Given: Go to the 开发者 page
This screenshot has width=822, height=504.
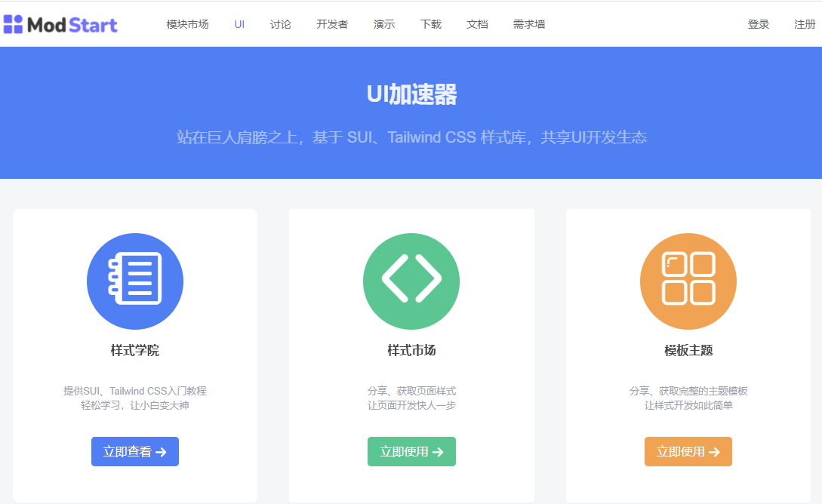Looking at the screenshot, I should [332, 23].
